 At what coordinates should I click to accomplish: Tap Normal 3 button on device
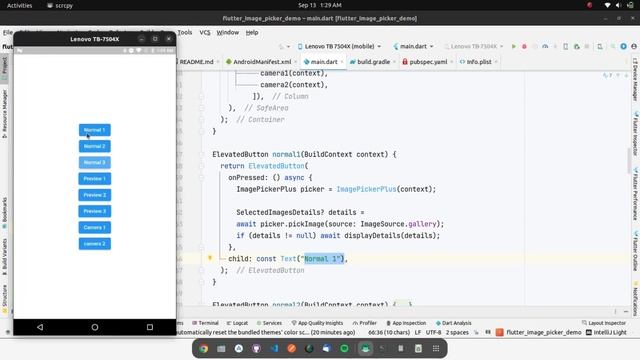(x=95, y=162)
